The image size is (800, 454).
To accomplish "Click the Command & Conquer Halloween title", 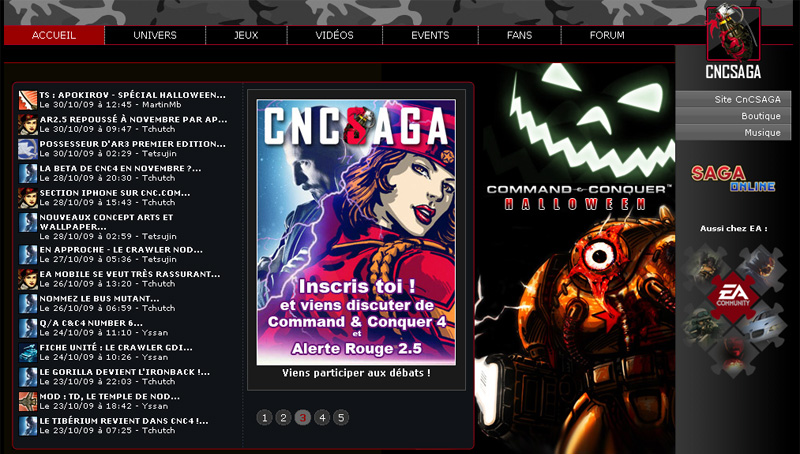I will pyautogui.click(x=579, y=197).
